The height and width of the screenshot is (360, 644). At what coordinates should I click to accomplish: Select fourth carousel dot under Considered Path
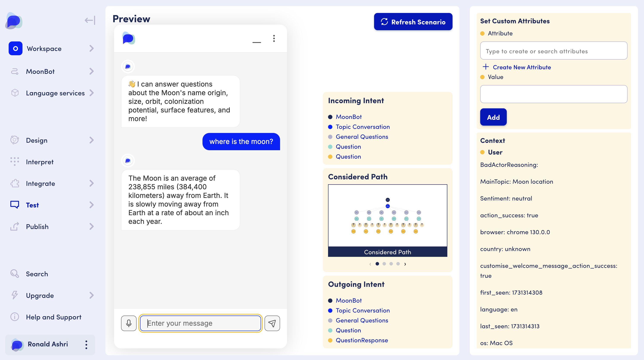click(398, 264)
